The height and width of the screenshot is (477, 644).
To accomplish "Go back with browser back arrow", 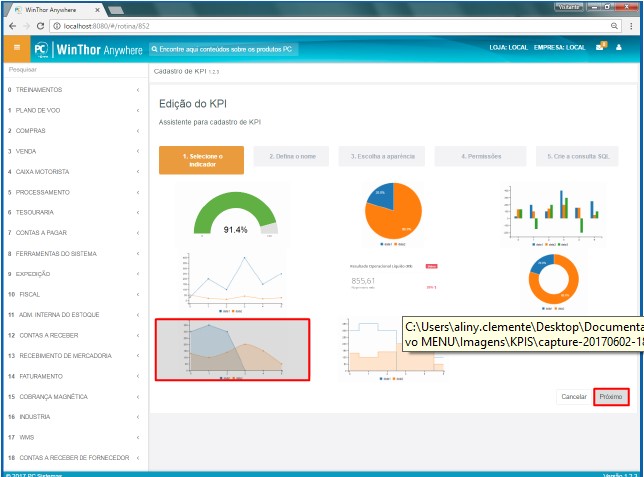I will point(13,26).
